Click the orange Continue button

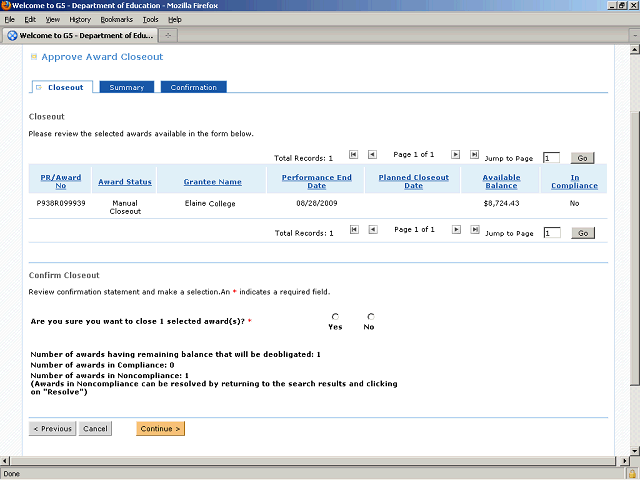pos(160,429)
